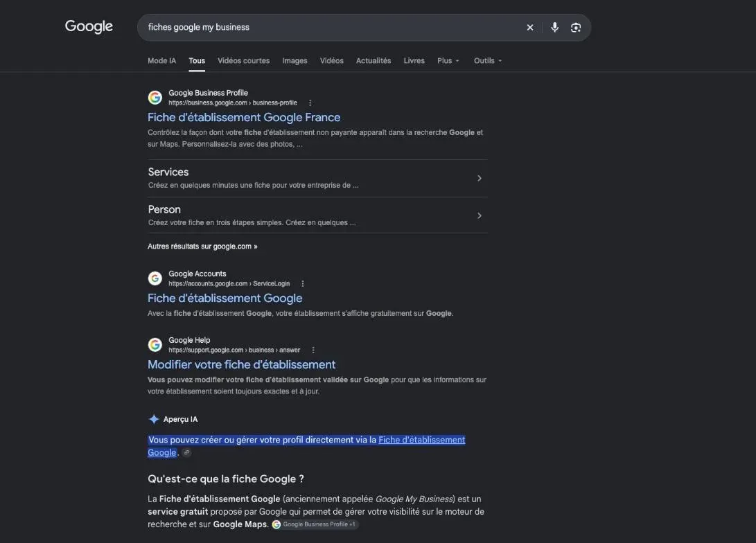Select the Tous tab
Screen dimensions: 756x543
[x=197, y=61]
